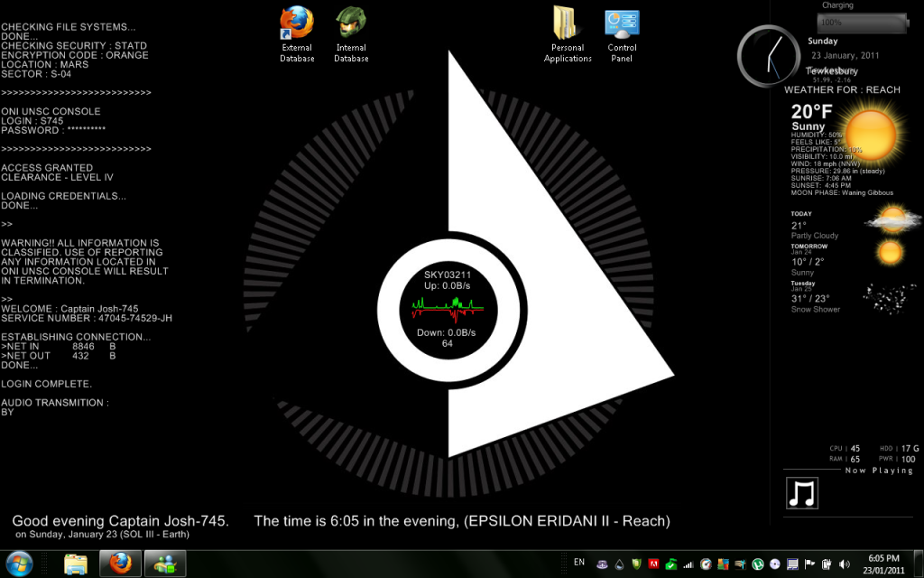The width and height of the screenshot is (924, 578).
Task: Click the Sunday day label by the clock
Action: pos(823,42)
